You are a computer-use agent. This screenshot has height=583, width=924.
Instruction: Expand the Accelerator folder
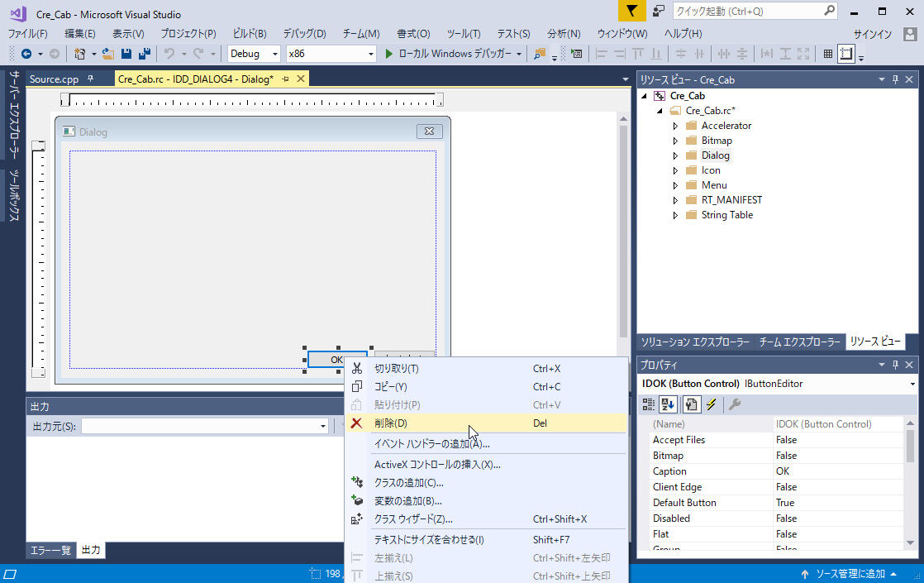[675, 126]
